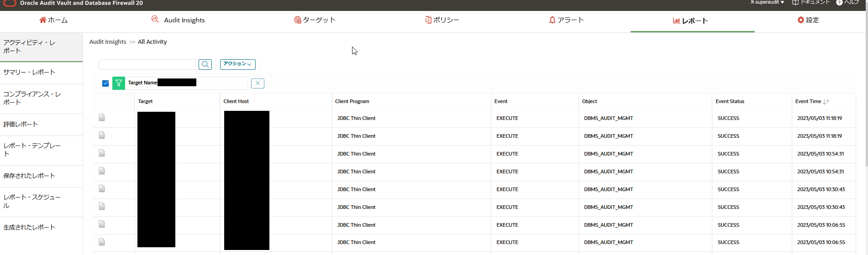Click the Oracle logo icon
The image size is (868, 255).
pos(10,3)
